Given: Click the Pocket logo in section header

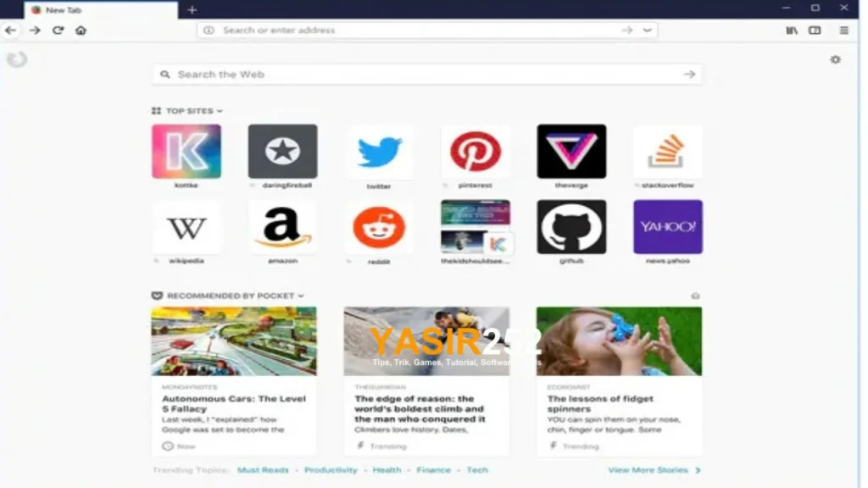Looking at the screenshot, I should tap(157, 296).
